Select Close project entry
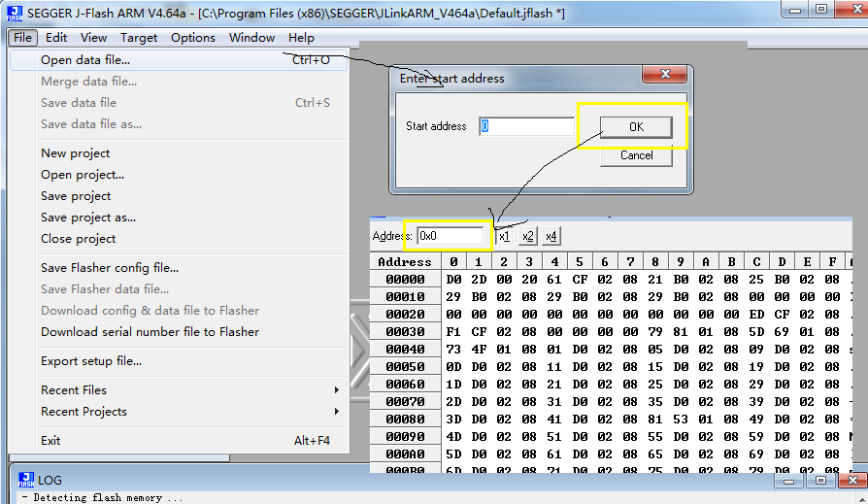The height and width of the screenshot is (504, 868). click(x=179, y=239)
